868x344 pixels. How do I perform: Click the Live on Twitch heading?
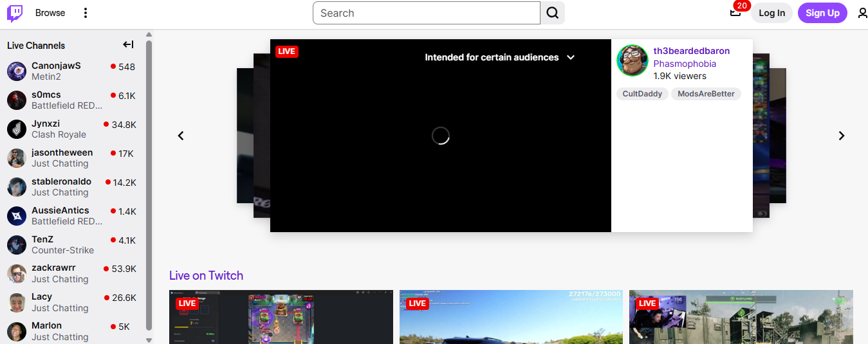point(206,275)
